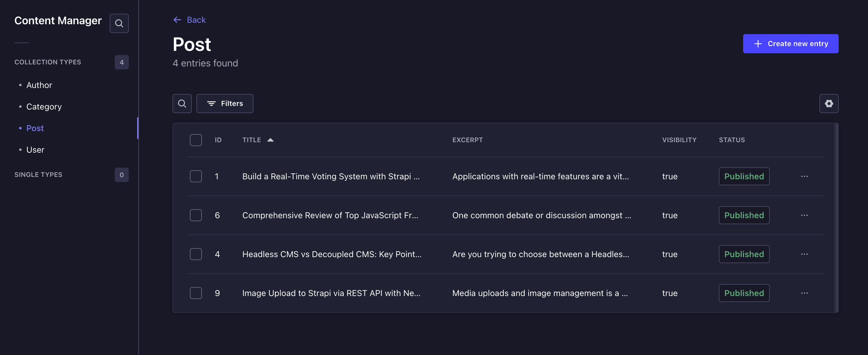This screenshot has width=868, height=355.
Task: Sort by the ID column header
Action: tap(218, 140)
